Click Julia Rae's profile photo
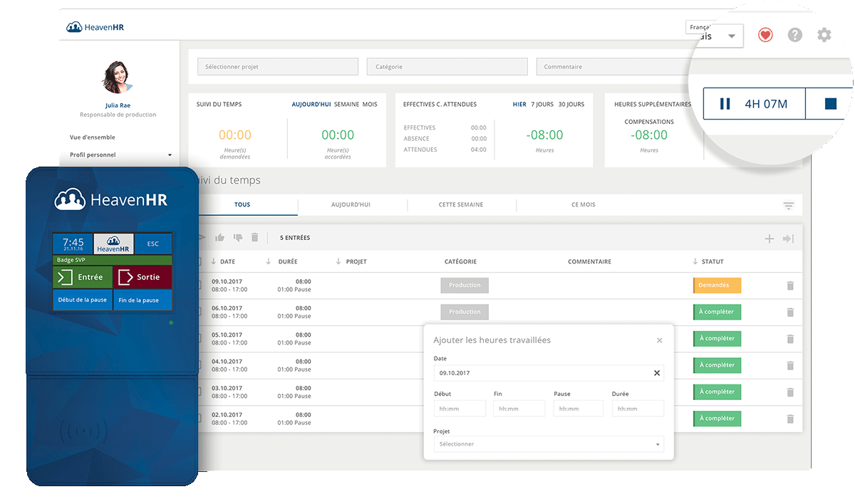The image size is (855, 504). (x=118, y=77)
